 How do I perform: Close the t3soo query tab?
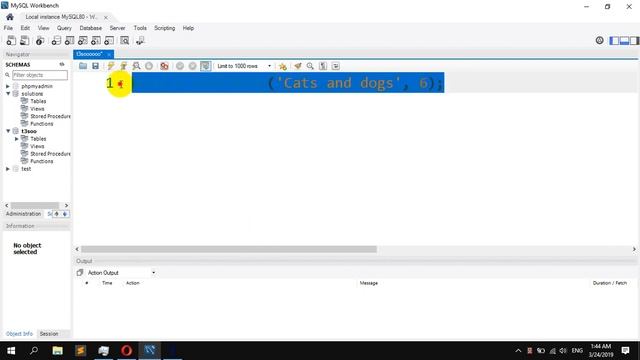[109, 54]
